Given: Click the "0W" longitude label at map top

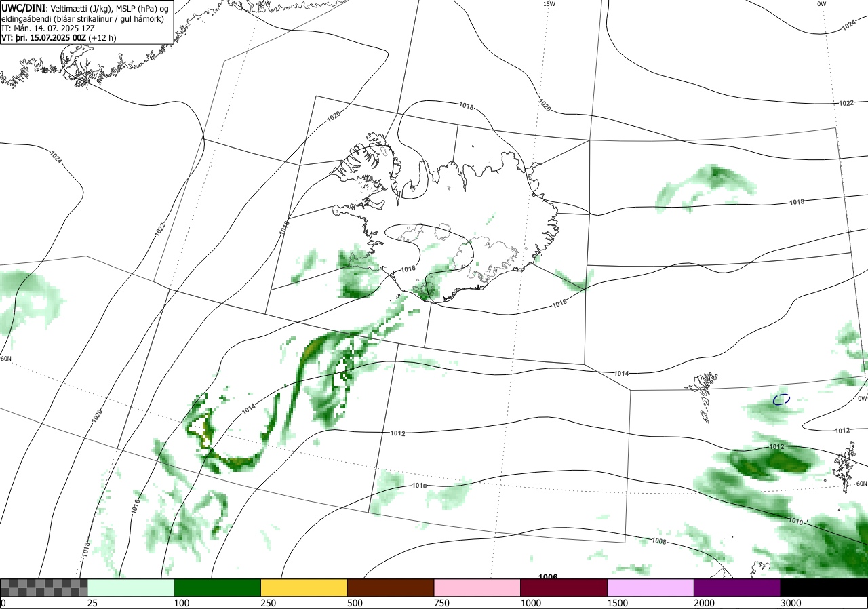Looking at the screenshot, I should [822, 4].
